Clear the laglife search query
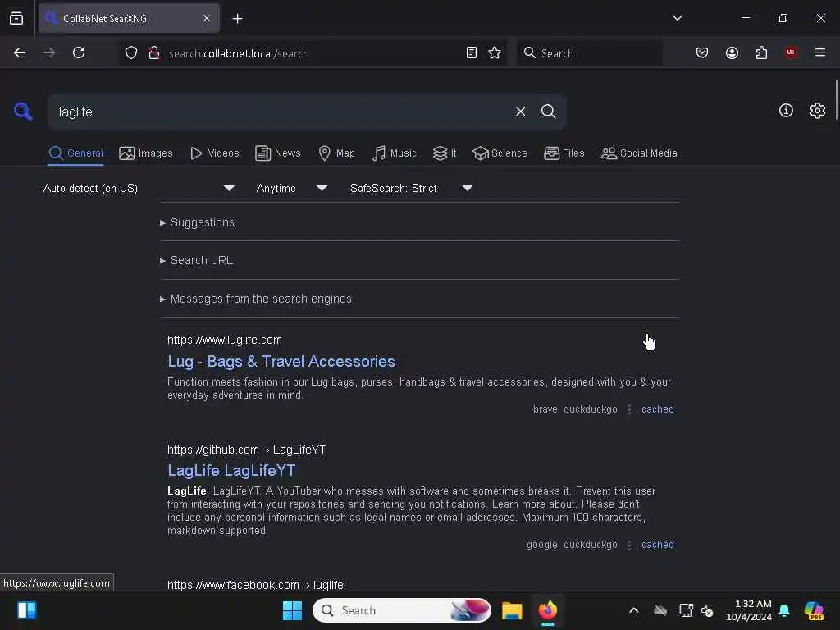 click(x=520, y=112)
